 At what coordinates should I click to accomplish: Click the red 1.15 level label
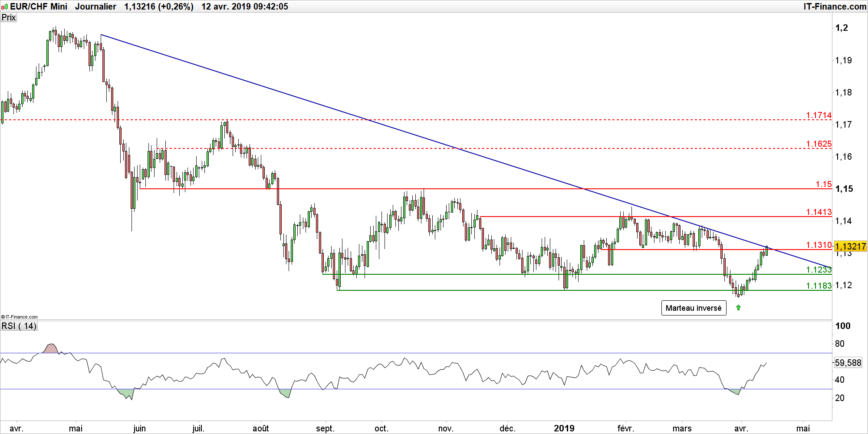[x=824, y=184]
